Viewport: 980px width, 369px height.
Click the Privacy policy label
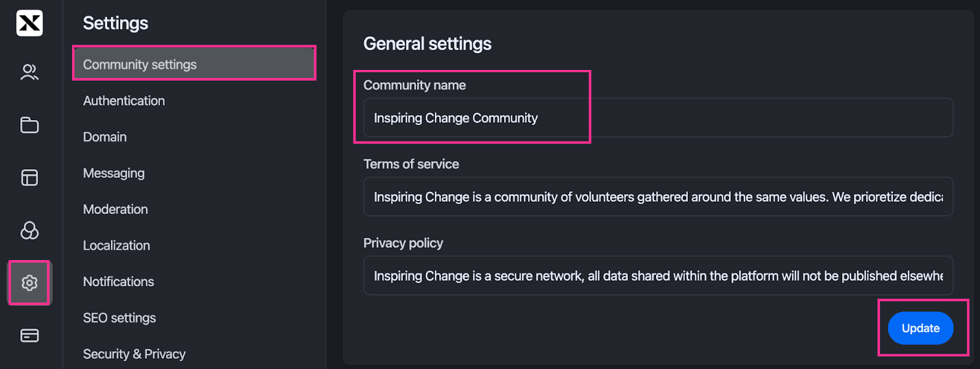click(403, 243)
